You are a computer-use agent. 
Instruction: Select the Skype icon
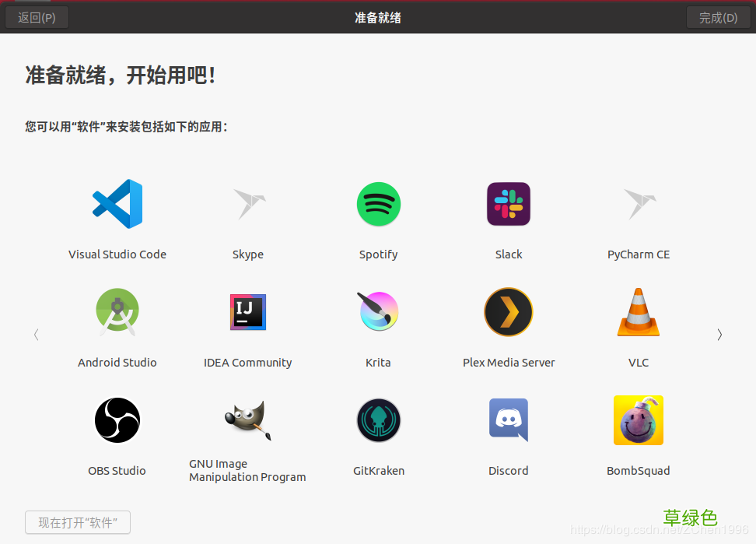point(247,204)
